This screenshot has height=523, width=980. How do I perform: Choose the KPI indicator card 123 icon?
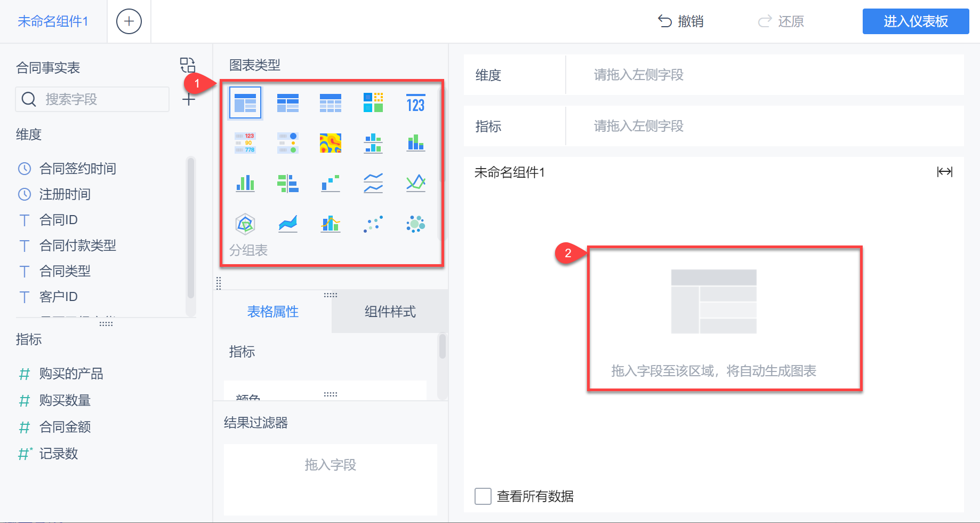point(416,102)
